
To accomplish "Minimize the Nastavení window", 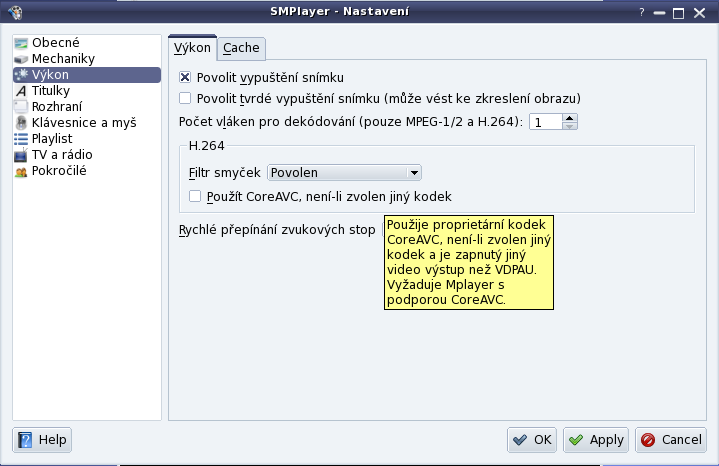I will point(659,13).
